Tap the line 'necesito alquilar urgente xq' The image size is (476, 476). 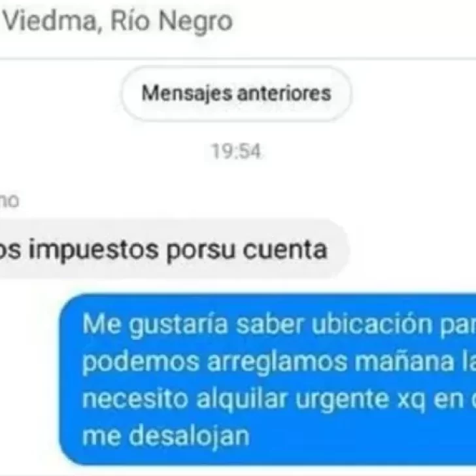click(x=279, y=399)
